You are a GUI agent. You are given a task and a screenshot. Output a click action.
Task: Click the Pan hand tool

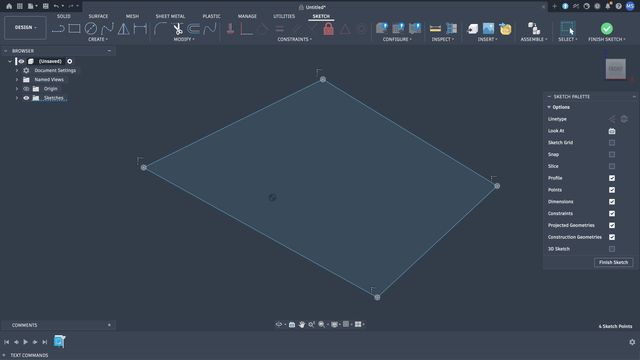(302, 324)
